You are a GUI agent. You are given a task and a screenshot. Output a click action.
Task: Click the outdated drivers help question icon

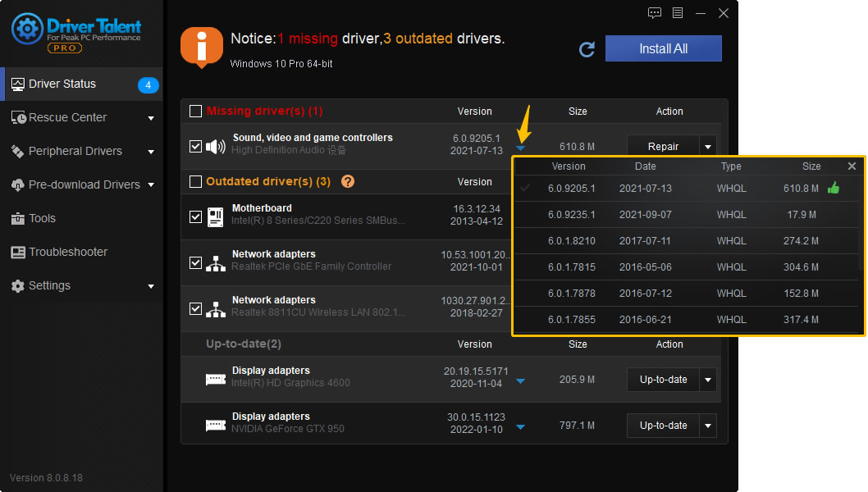(348, 181)
